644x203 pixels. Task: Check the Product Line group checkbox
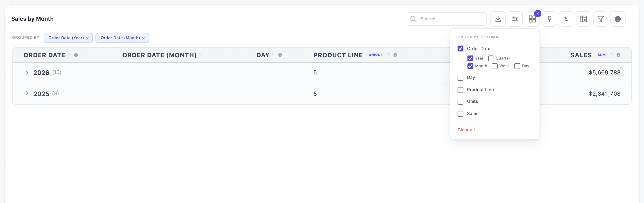pos(460,90)
